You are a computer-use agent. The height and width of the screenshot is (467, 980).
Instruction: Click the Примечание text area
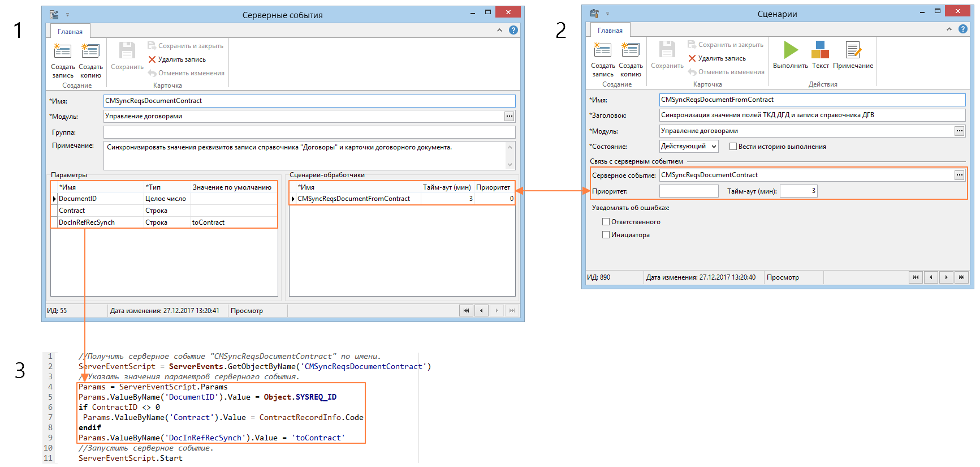tap(305, 155)
